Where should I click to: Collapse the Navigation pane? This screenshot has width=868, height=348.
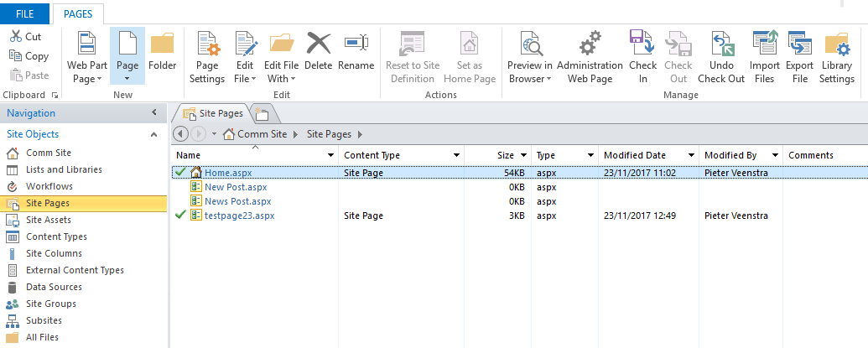click(154, 113)
